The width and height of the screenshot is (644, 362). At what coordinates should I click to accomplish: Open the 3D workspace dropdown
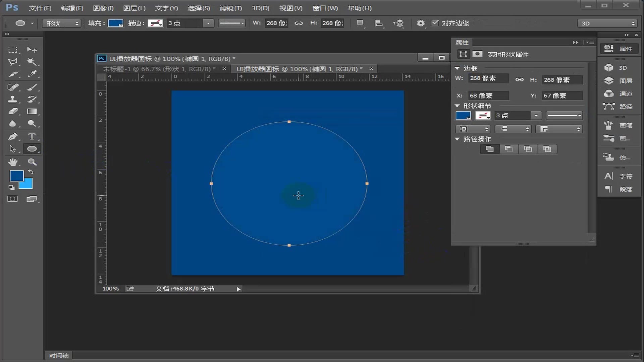pos(607,23)
